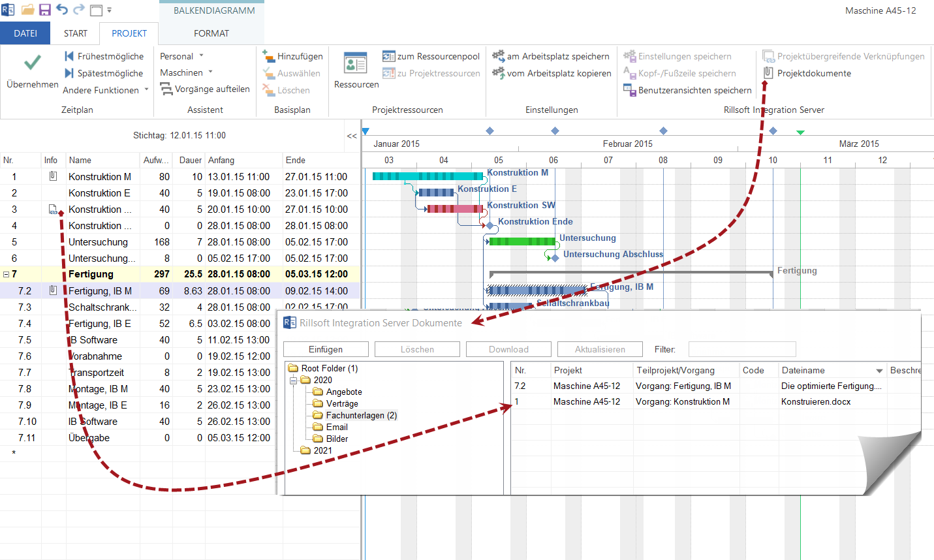The height and width of the screenshot is (560, 934).
Task: Expand the Andere Funktionen dropdown
Action: point(106,90)
